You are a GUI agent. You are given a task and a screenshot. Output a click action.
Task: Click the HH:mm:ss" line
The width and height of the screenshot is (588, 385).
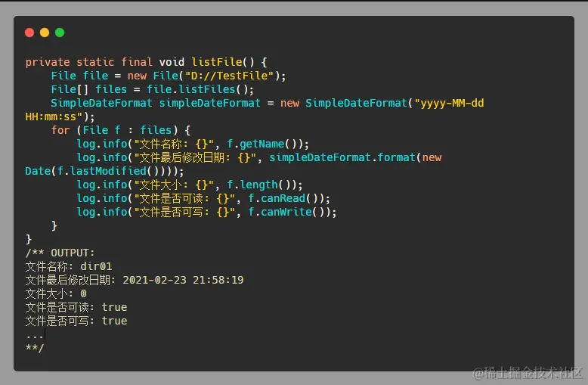(x=60, y=116)
